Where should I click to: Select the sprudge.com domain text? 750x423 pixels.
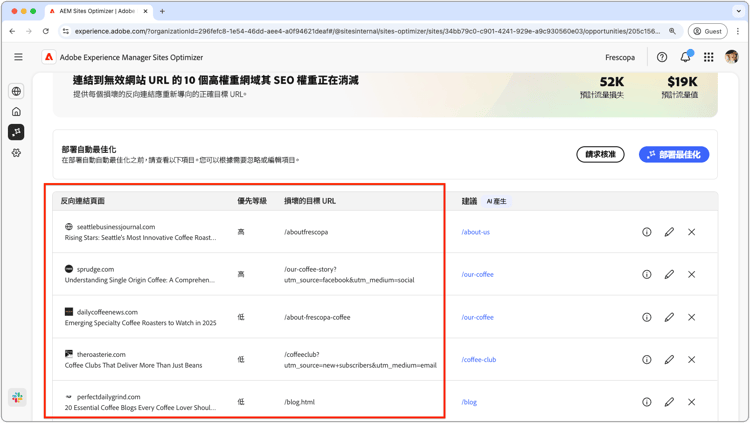click(x=96, y=269)
